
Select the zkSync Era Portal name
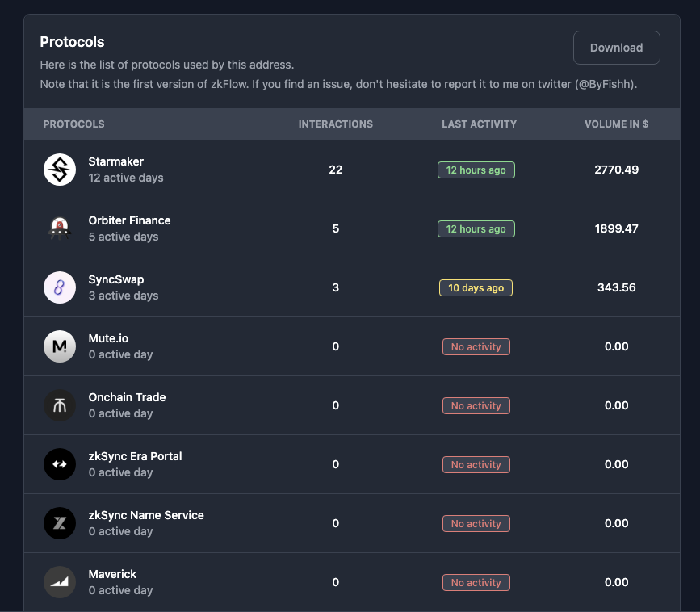(x=135, y=456)
